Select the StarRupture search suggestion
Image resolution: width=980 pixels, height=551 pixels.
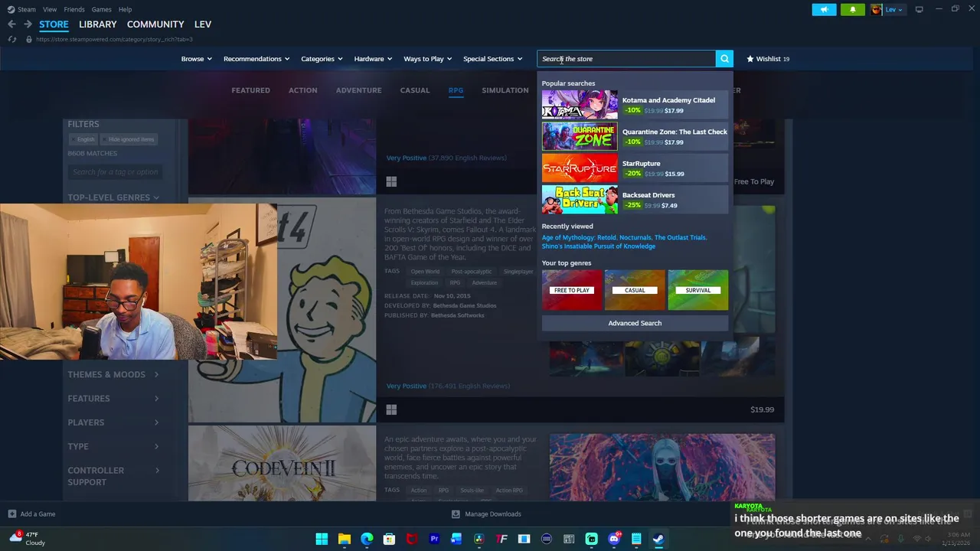635,168
